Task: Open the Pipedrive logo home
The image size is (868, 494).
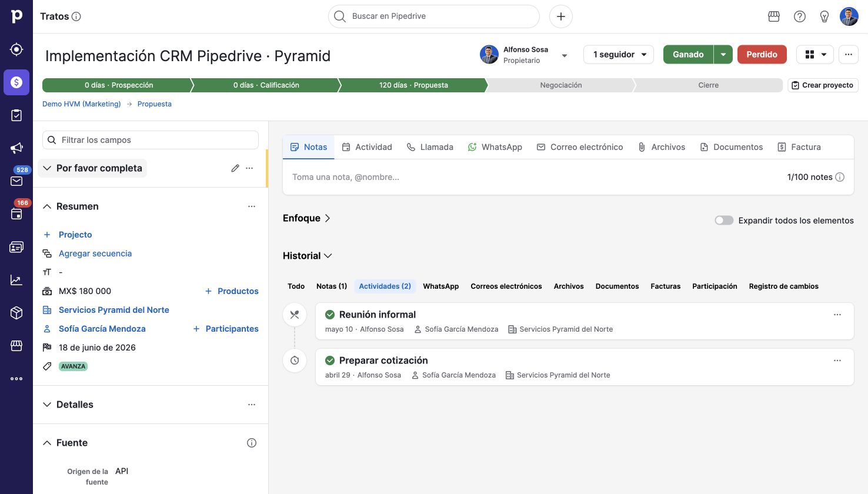Action: (x=16, y=16)
